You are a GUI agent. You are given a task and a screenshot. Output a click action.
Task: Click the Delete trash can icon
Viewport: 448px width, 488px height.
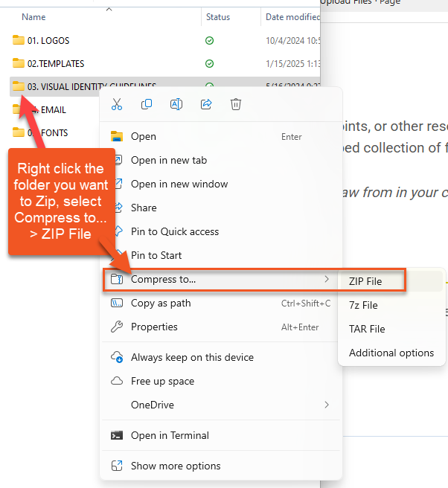pos(236,105)
